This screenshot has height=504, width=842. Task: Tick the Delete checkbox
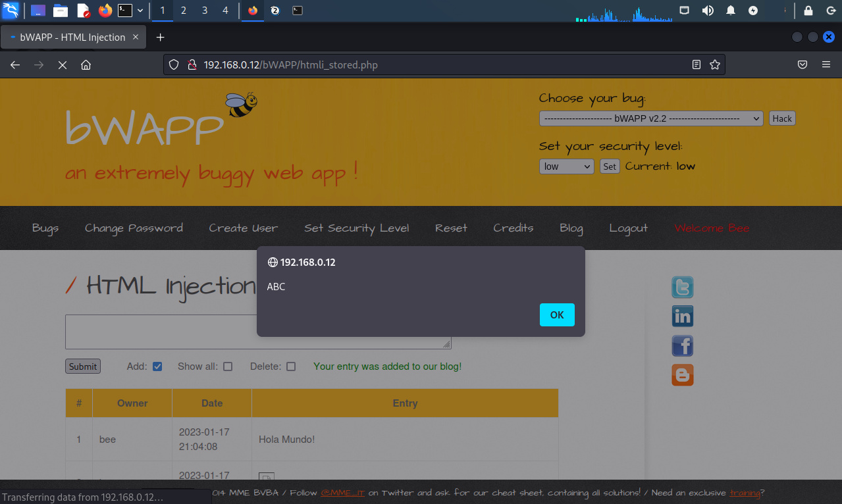291,366
